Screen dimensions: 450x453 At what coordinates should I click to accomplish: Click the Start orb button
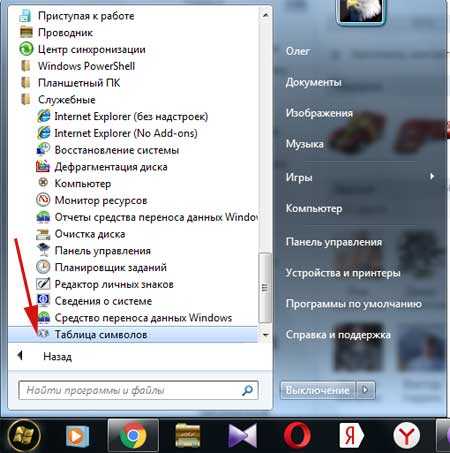point(24,436)
